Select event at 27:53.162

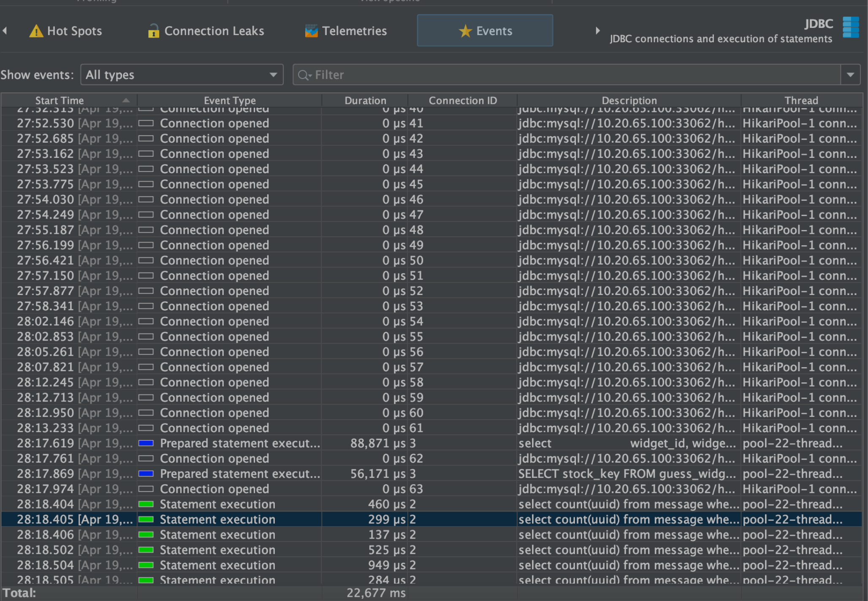click(431, 154)
